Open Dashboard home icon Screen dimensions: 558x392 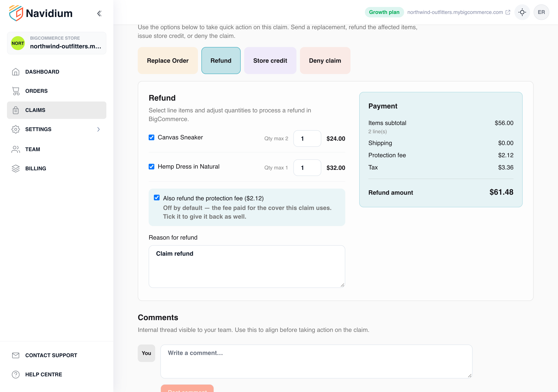(x=15, y=72)
